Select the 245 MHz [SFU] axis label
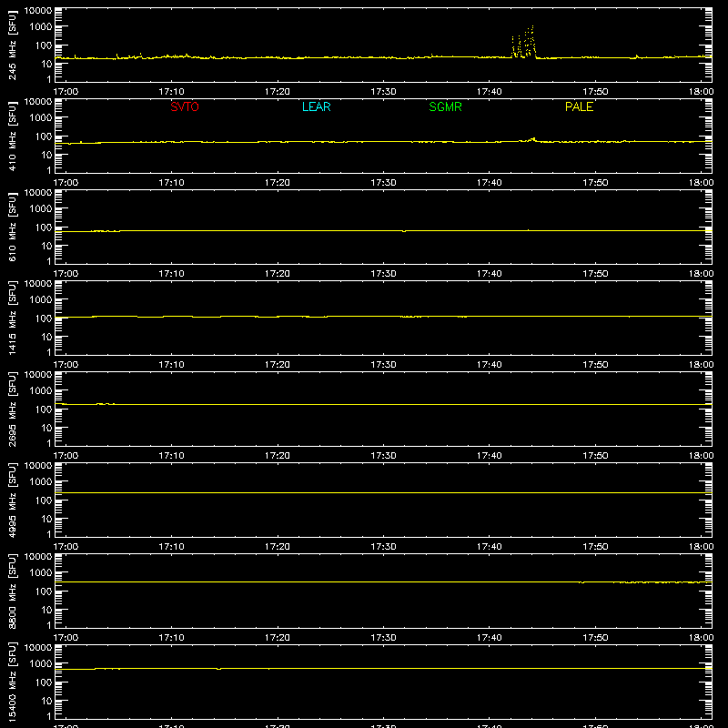Image resolution: width=728 pixels, height=728 pixels. point(12,45)
